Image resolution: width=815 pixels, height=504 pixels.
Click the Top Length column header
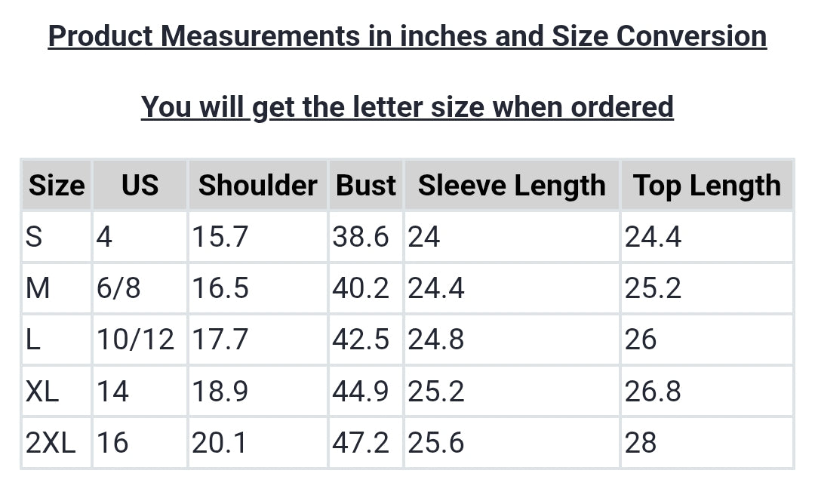pos(706,186)
